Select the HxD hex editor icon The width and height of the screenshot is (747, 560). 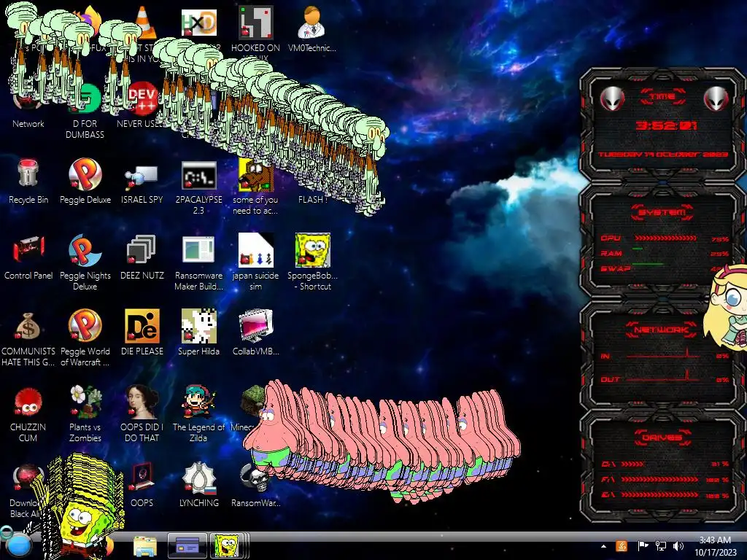pos(199,23)
